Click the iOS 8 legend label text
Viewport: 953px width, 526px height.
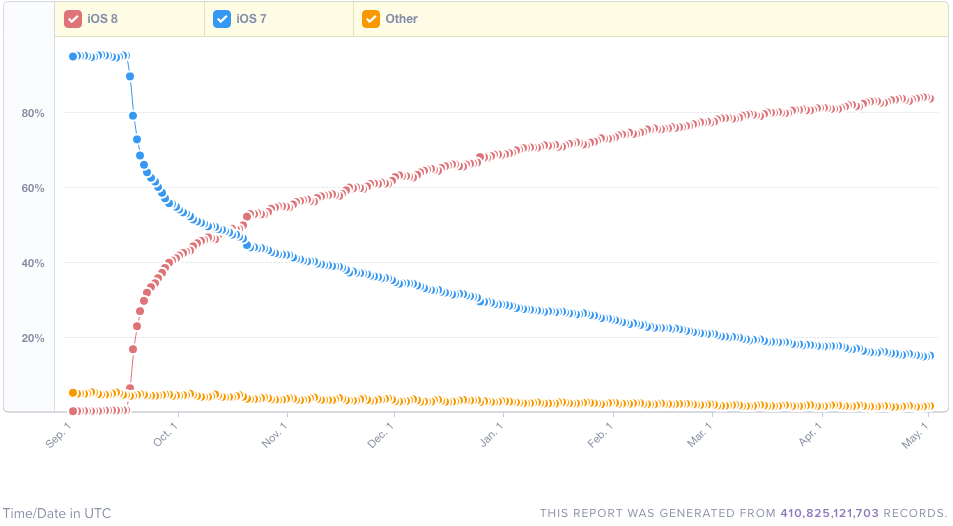[x=103, y=19]
